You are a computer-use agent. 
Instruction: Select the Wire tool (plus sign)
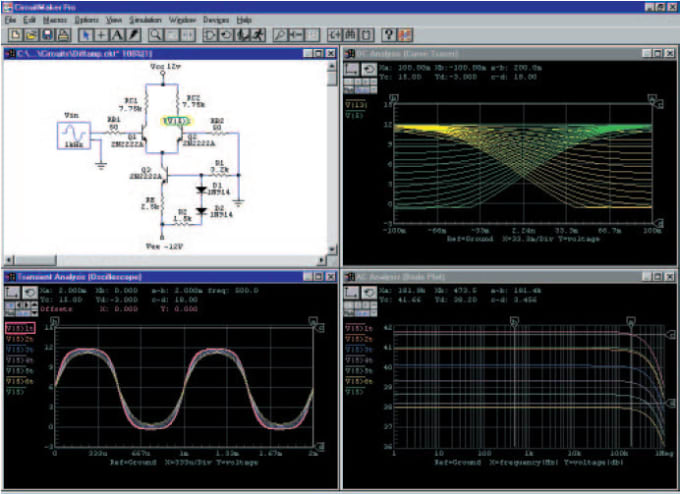101,35
